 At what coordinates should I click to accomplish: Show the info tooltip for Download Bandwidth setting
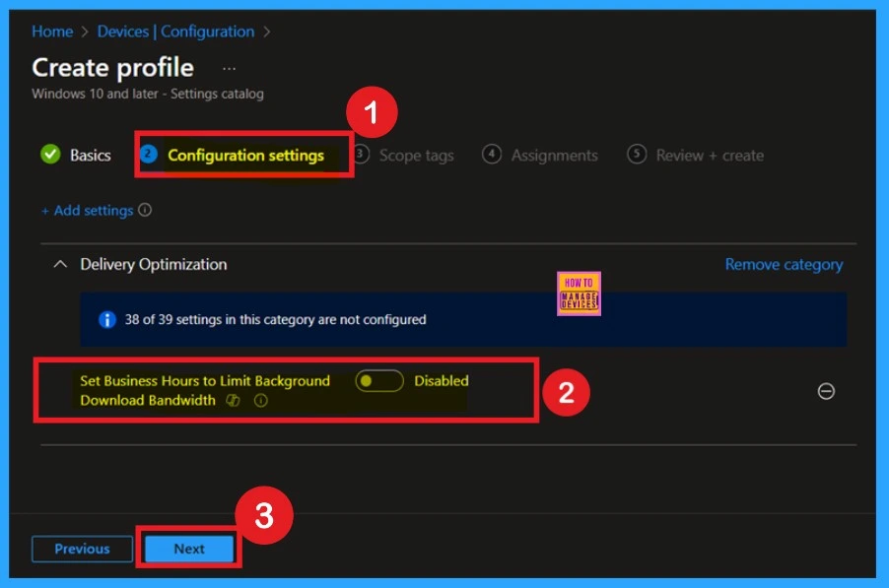[x=260, y=401]
